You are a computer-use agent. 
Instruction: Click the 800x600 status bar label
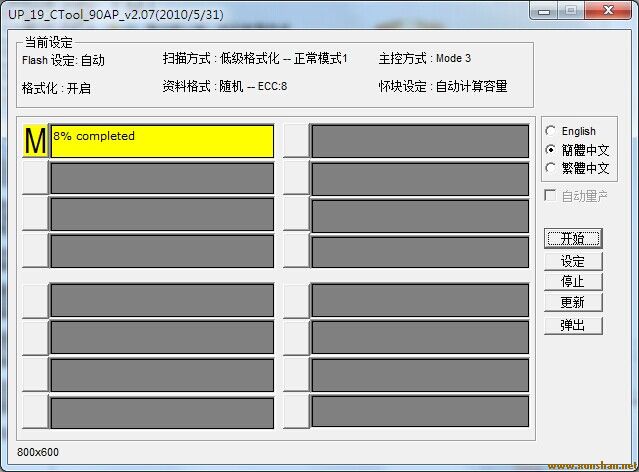38,452
